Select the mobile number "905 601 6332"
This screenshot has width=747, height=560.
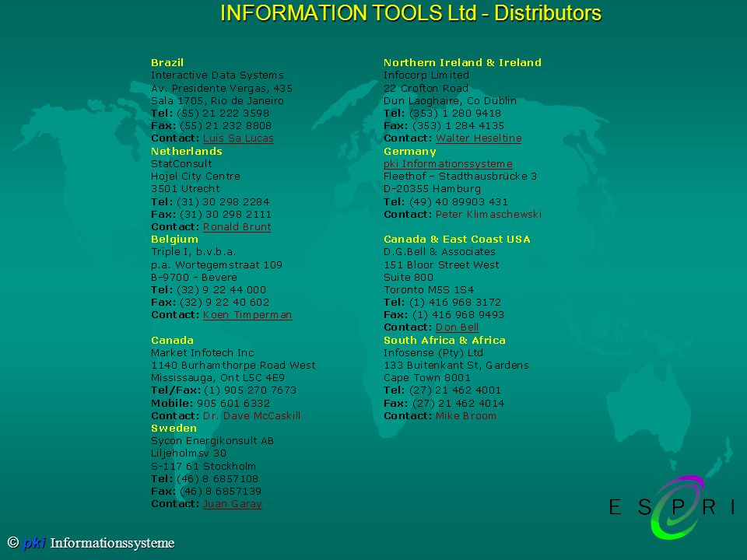233,404
